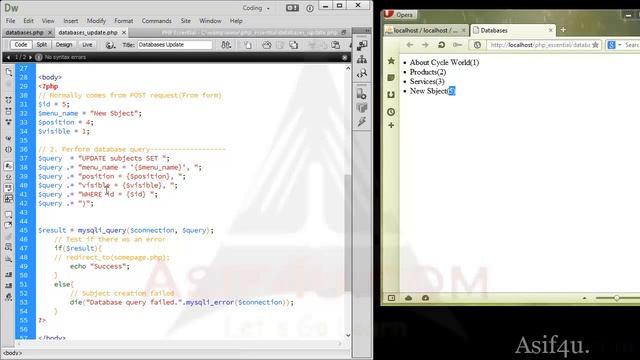Screen dimensions: 640x360
Task: Bookmark page with the address bar star
Action: (596, 45)
